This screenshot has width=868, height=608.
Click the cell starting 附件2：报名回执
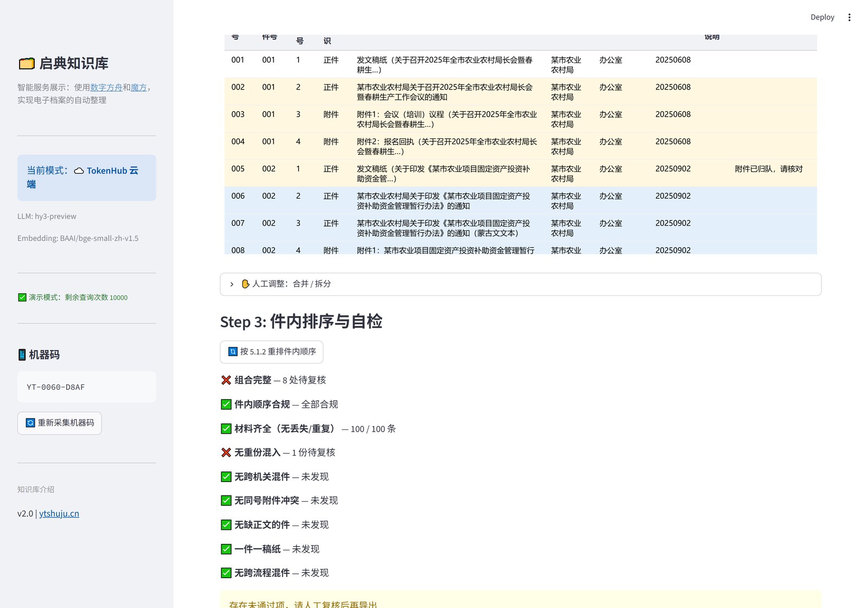point(447,146)
